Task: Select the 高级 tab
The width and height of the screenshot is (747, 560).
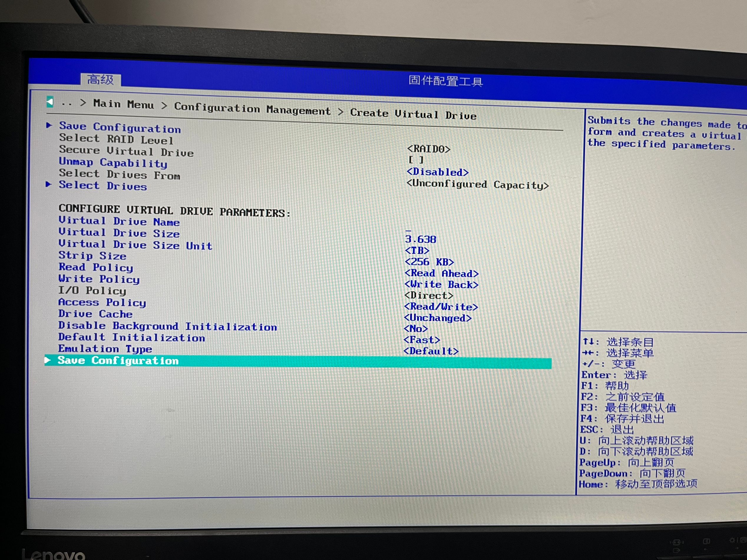Action: coord(100,80)
